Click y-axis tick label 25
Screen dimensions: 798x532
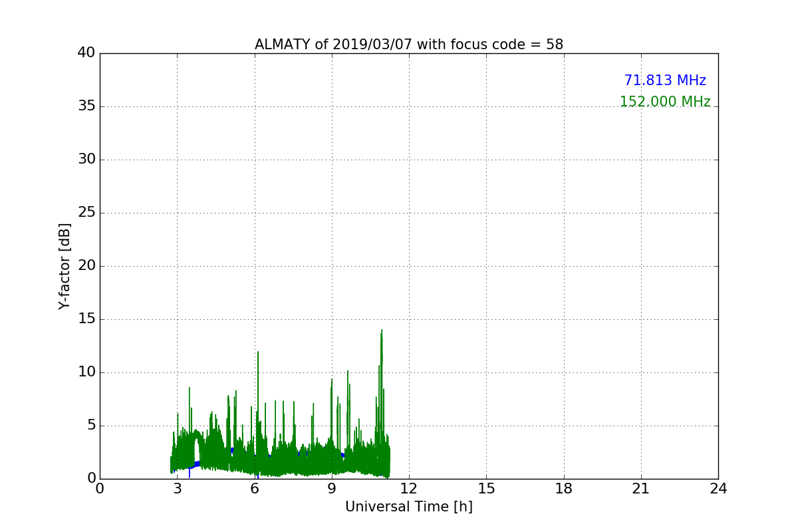86,213
